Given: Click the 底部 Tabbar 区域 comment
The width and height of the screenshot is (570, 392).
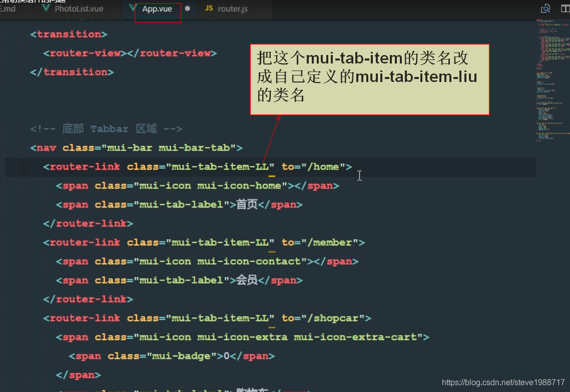Looking at the screenshot, I should point(106,128).
